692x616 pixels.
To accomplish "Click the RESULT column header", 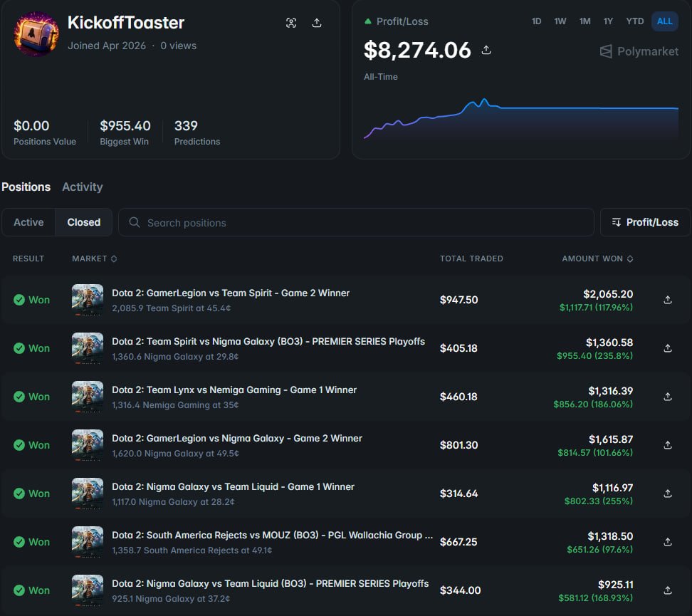I will point(28,259).
